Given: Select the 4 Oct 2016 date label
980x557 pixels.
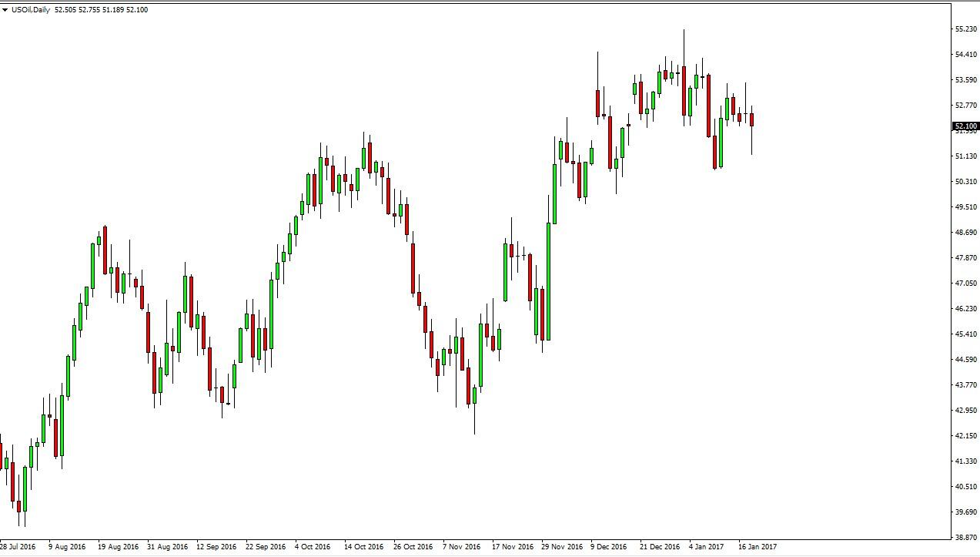Looking at the screenshot, I should tap(313, 547).
